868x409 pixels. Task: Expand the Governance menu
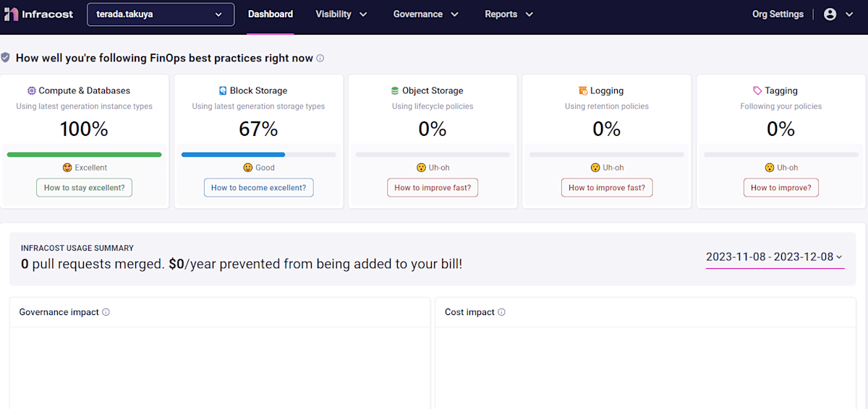pyautogui.click(x=426, y=14)
